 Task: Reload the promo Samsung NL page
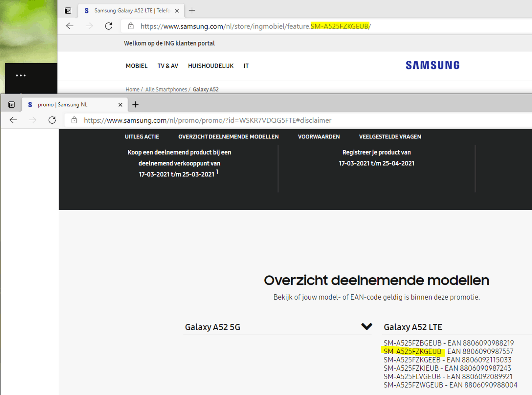tap(52, 120)
